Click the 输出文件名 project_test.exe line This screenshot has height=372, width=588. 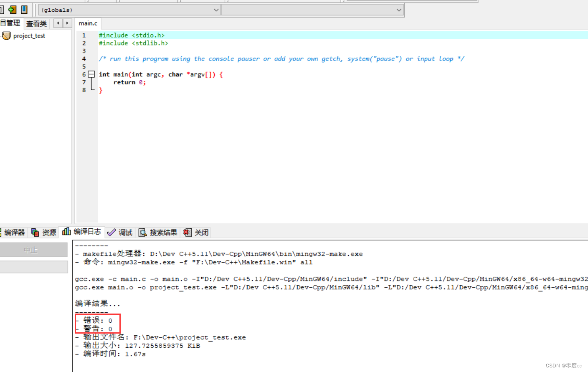coord(161,337)
